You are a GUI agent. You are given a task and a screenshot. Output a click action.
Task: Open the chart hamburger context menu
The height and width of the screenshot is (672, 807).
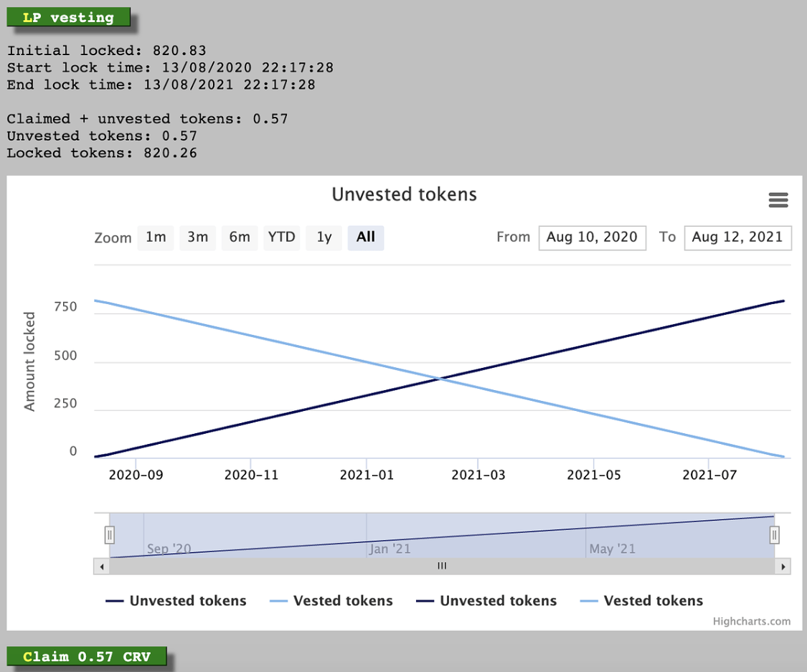pos(778,200)
